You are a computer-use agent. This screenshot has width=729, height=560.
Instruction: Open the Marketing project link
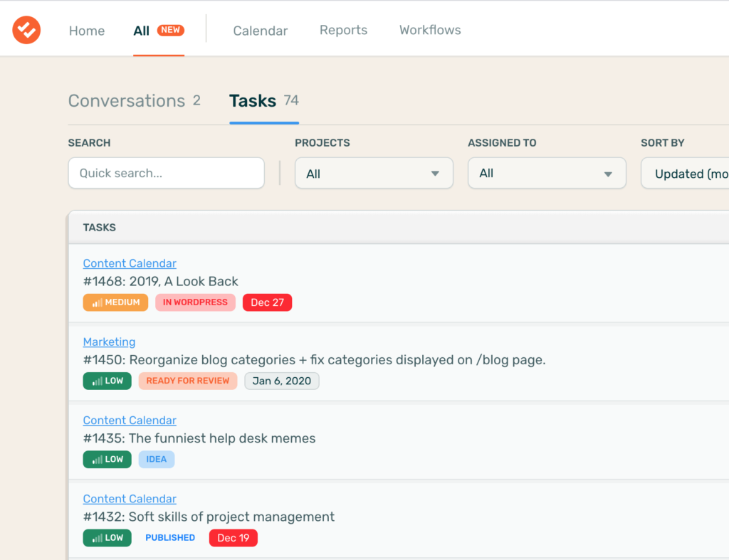pos(109,342)
